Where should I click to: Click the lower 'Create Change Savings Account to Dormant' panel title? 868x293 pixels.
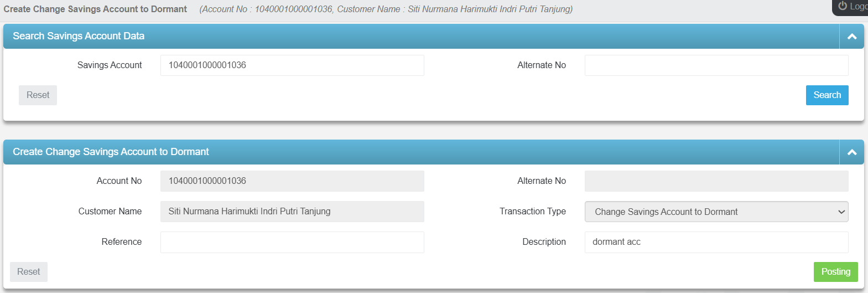tap(111, 152)
